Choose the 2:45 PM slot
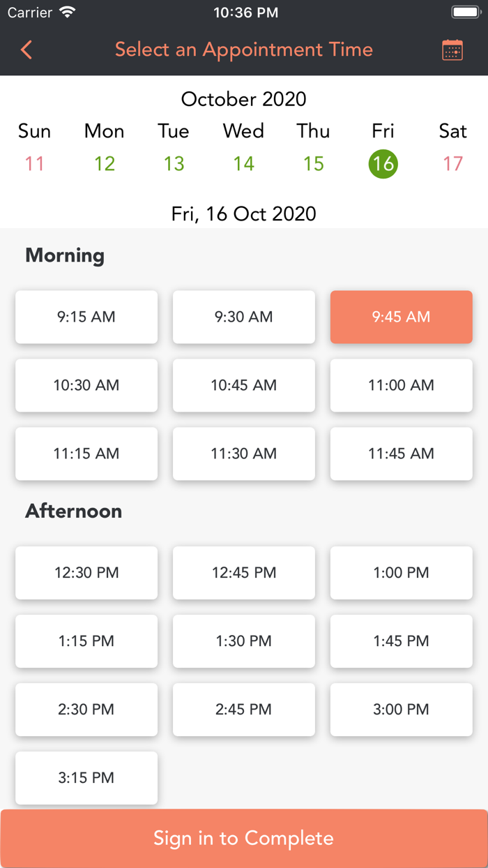 [x=244, y=710]
